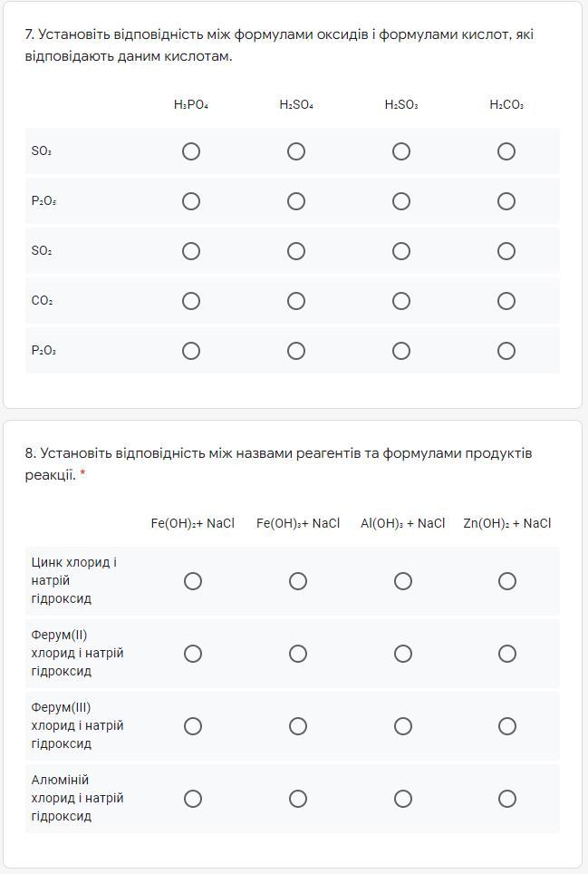588x874 pixels.
Task: Select H₃PO₄ for the P₂O₃ row
Action: tap(191, 351)
